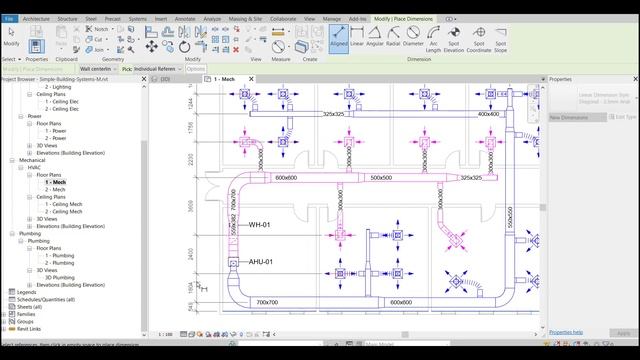Screen dimensions: 640x360
Task: Open 3D Plumbing view
Action: 60,278
